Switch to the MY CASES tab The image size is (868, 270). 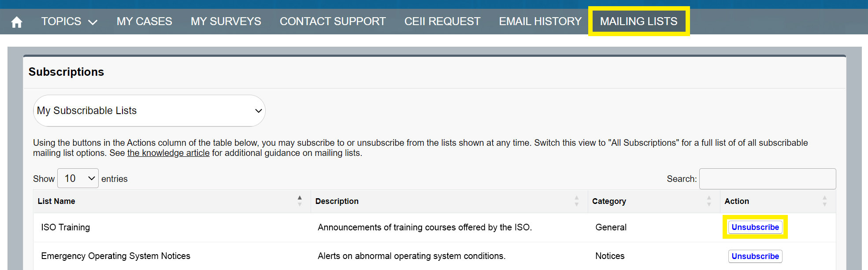[x=144, y=21]
